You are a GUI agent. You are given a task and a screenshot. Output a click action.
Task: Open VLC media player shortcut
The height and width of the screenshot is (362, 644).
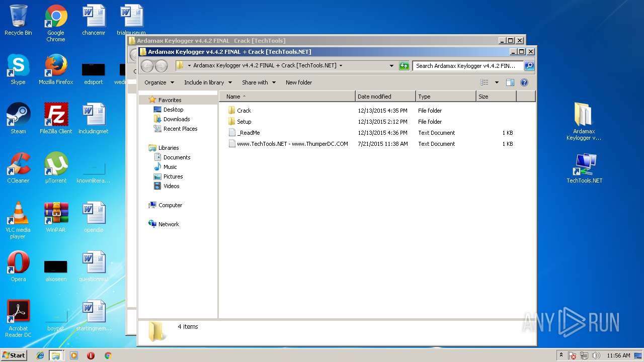pos(18,221)
